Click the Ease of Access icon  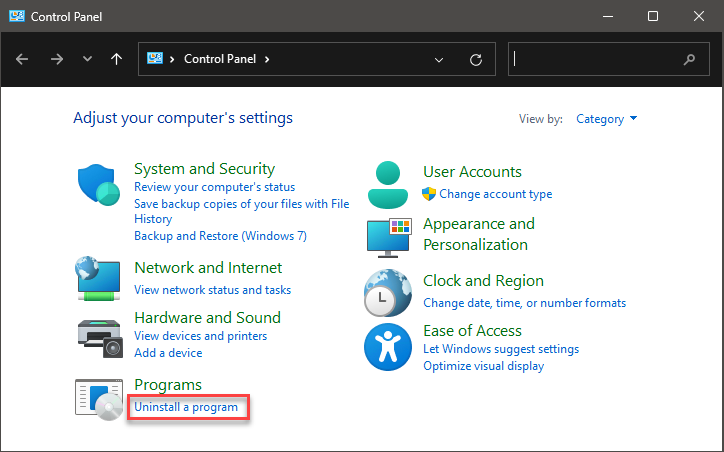[x=388, y=347]
